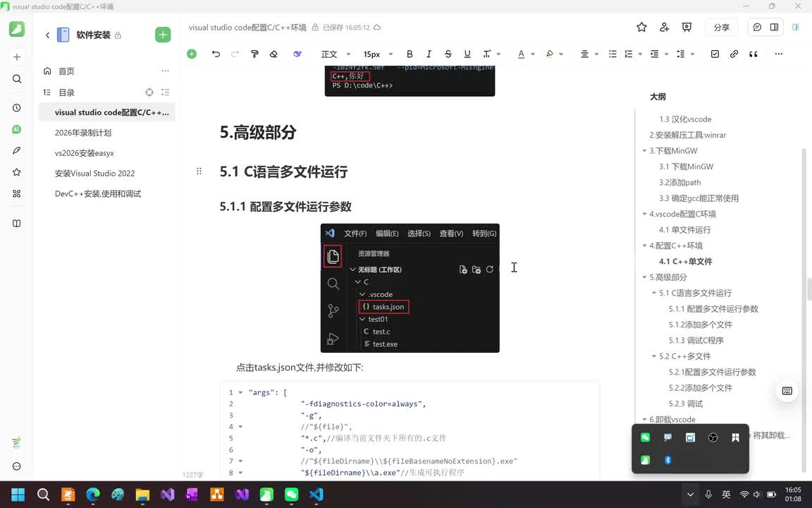This screenshot has height=508, width=812.
Task: Insert a task list checkbox
Action: coord(715,54)
